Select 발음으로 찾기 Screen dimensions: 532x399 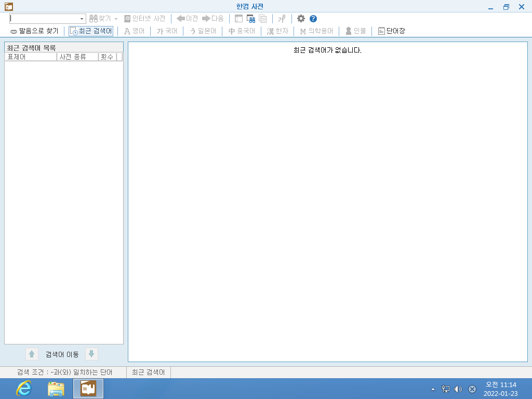35,31
